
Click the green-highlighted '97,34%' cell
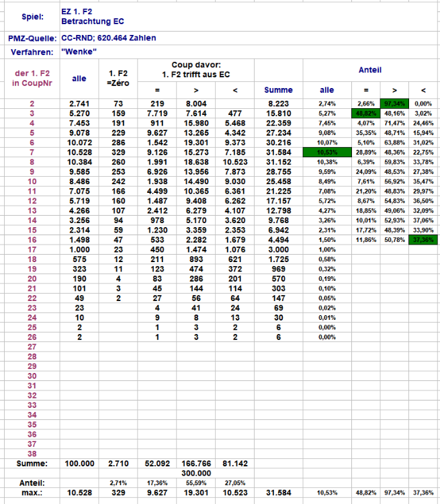click(394, 103)
